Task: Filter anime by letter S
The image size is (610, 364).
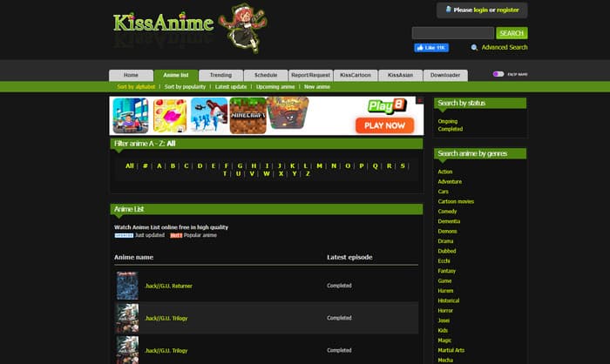Action: (x=403, y=166)
